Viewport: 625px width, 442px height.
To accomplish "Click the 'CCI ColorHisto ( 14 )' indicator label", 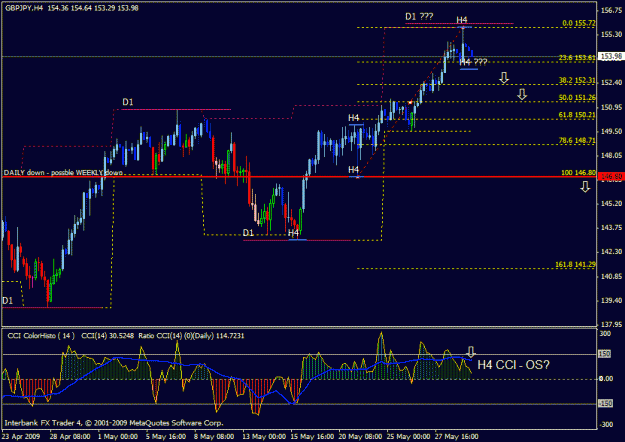I will tap(41, 336).
